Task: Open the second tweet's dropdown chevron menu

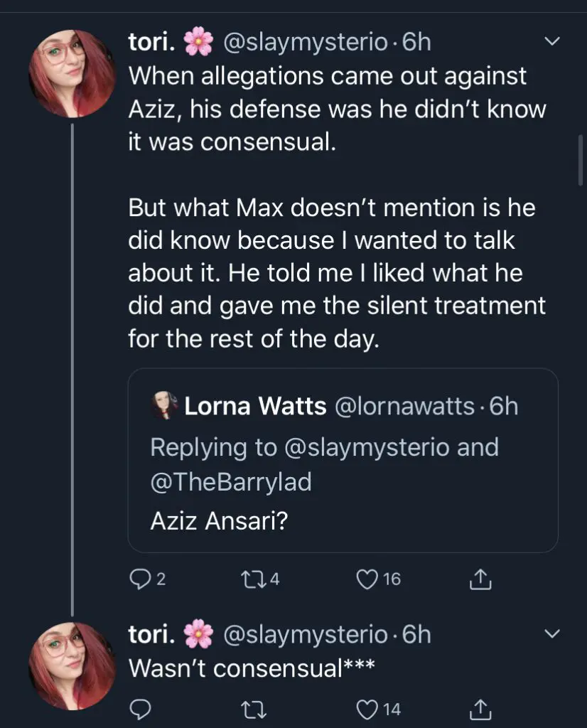Action: tap(551, 633)
